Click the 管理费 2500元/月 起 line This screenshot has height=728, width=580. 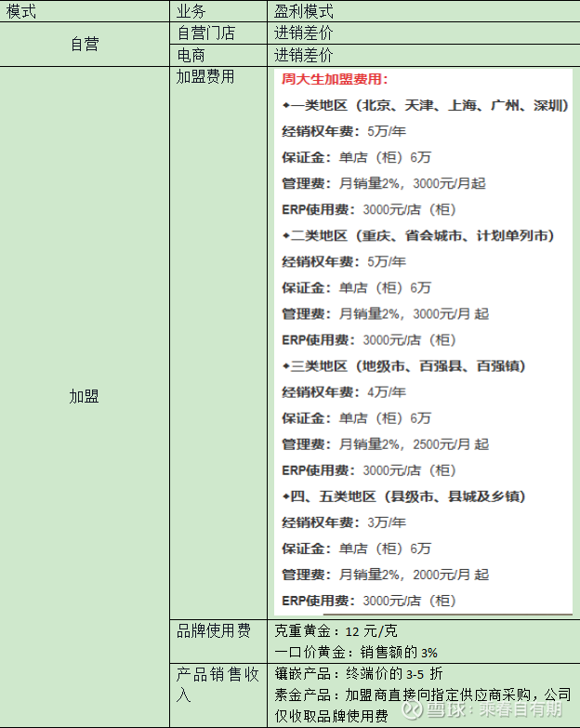(385, 444)
